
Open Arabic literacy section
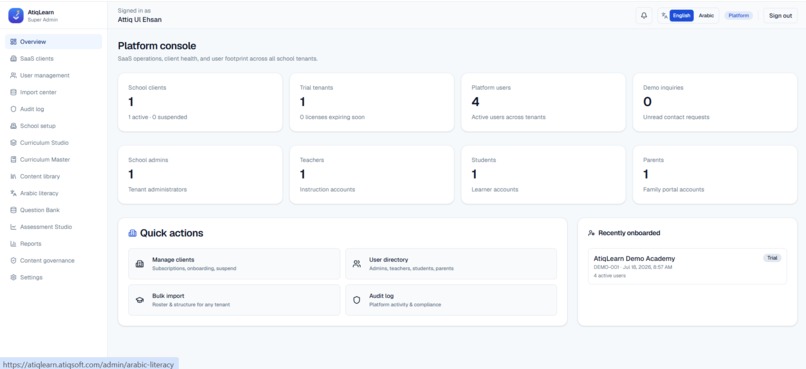coord(53,193)
